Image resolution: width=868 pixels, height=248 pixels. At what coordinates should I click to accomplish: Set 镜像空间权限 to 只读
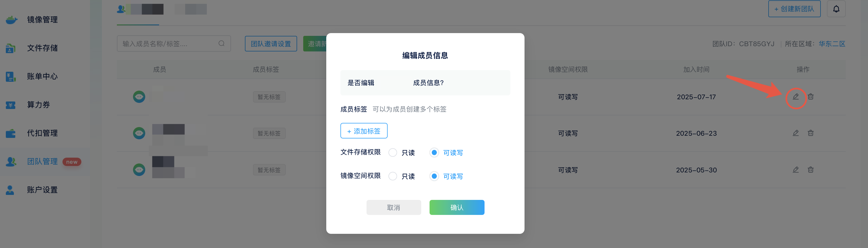tap(393, 176)
